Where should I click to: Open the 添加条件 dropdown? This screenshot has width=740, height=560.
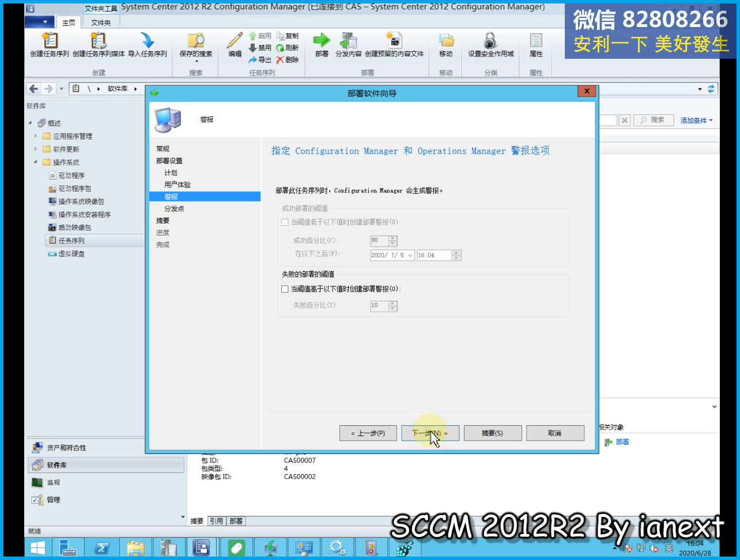point(696,120)
